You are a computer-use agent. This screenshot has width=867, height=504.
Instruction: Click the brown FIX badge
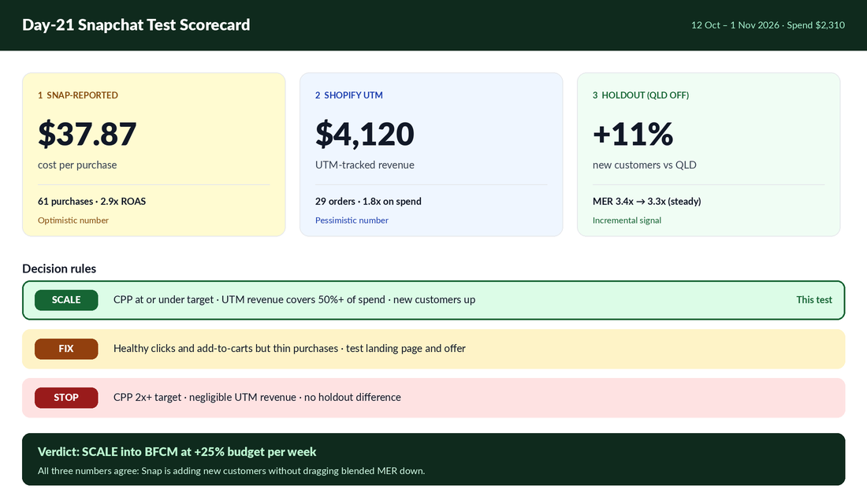[x=66, y=349]
